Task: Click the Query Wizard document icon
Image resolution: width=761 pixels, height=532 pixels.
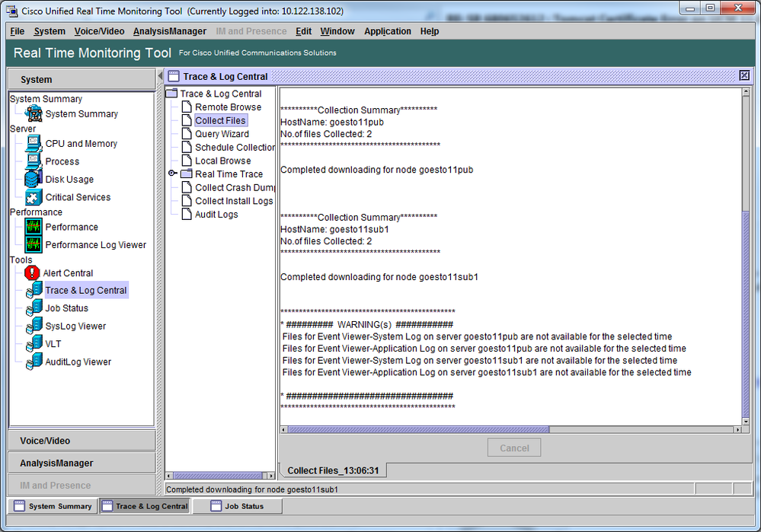Action: point(187,134)
